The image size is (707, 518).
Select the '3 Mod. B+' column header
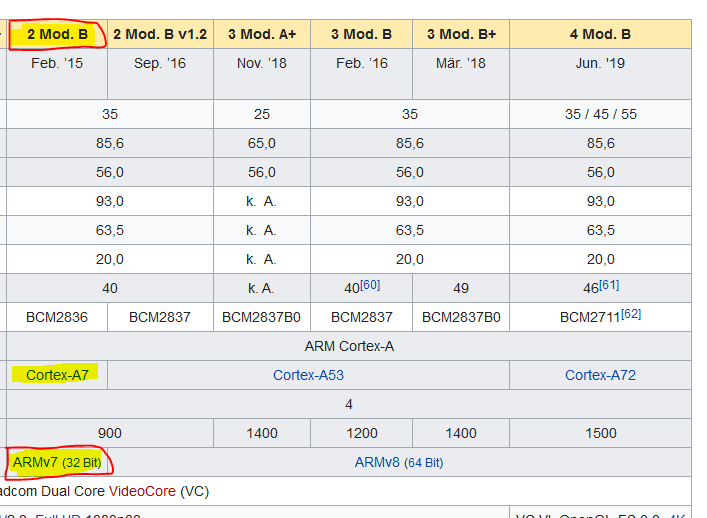461,34
